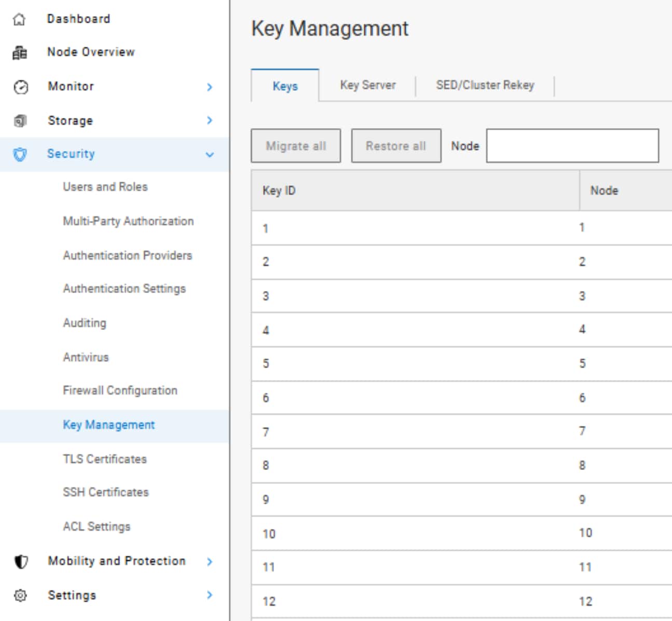Expand the Storage menu chevron
Viewport: 672px width, 621px height.
click(210, 120)
